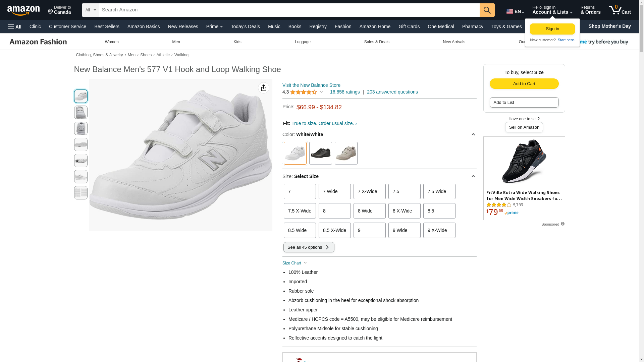Collapse the Color section chevron
The image size is (644, 362).
473,134
